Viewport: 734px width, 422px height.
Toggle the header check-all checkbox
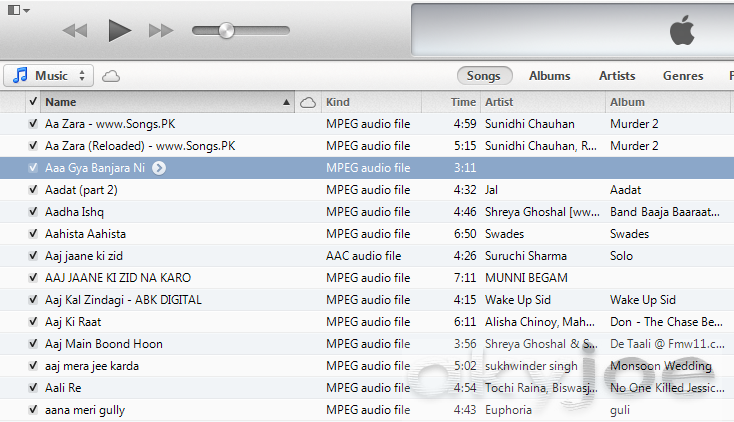tap(33, 102)
